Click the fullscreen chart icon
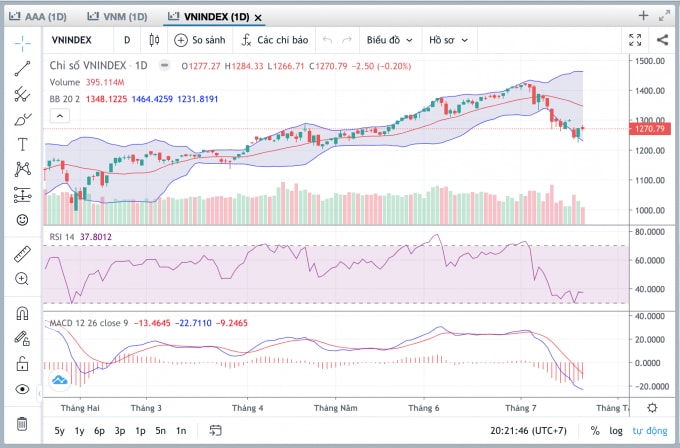Viewport: 680px width, 448px height. (x=635, y=40)
